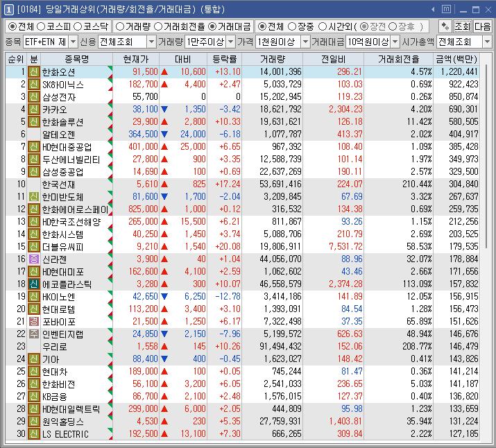Click the 주 badge icon next to 인벤티지랩
The image size is (496, 448).
[x=33, y=334]
